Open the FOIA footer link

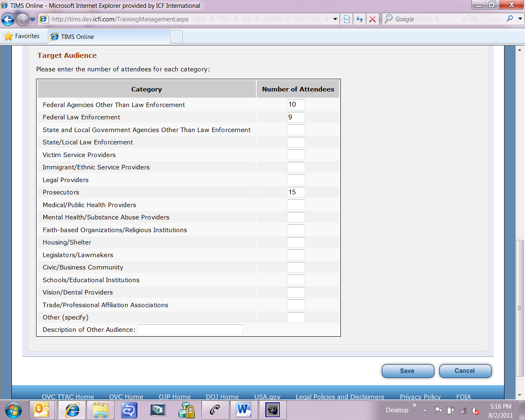coord(464,397)
